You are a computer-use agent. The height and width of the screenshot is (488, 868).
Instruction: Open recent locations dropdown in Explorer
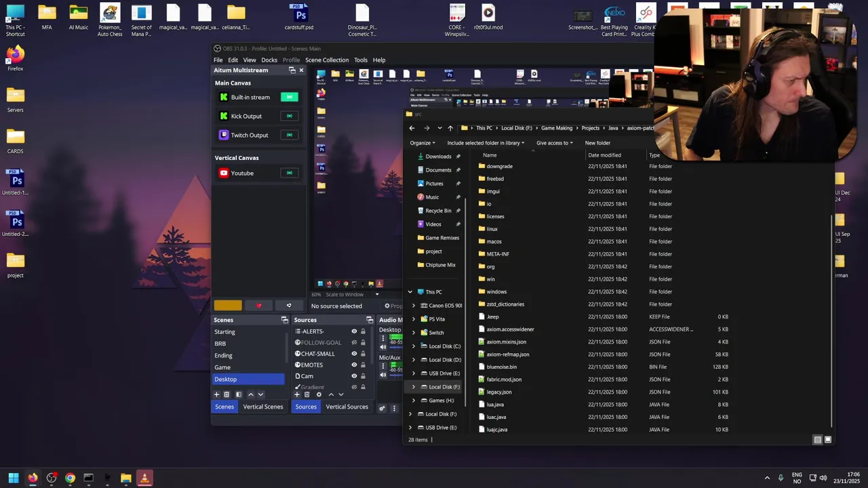click(439, 128)
